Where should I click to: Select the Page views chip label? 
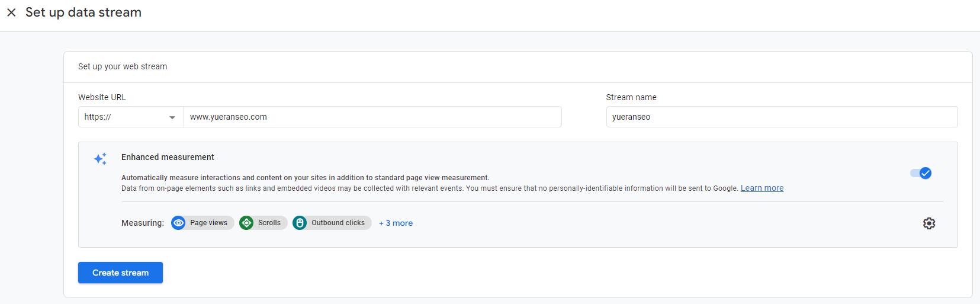point(208,223)
